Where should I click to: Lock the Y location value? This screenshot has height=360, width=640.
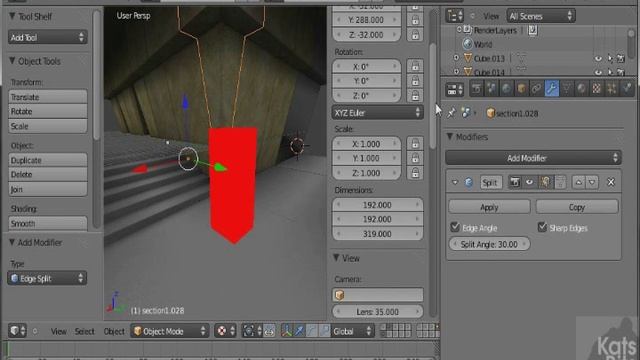[x=415, y=20]
